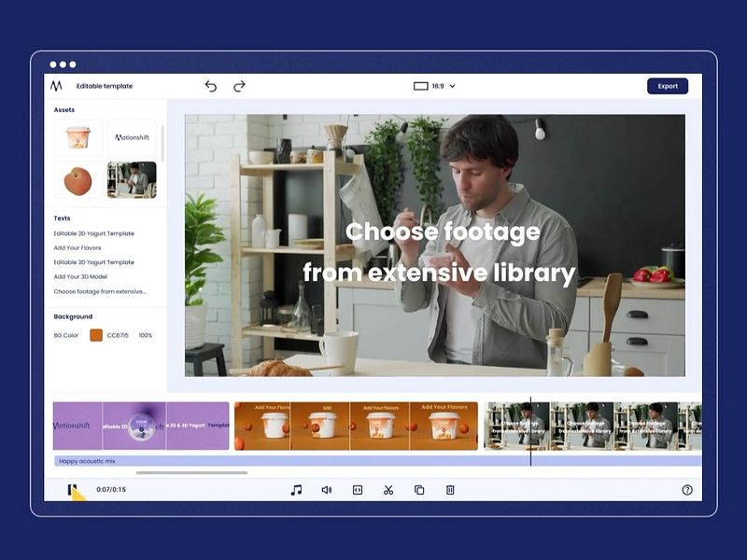
Task: Delete the clip with trash icon
Action: tap(450, 490)
